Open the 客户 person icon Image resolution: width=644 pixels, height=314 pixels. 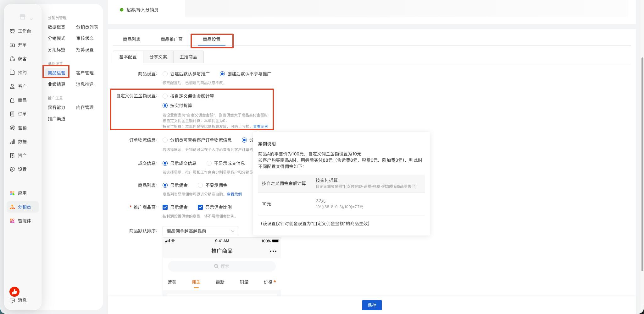click(12, 86)
